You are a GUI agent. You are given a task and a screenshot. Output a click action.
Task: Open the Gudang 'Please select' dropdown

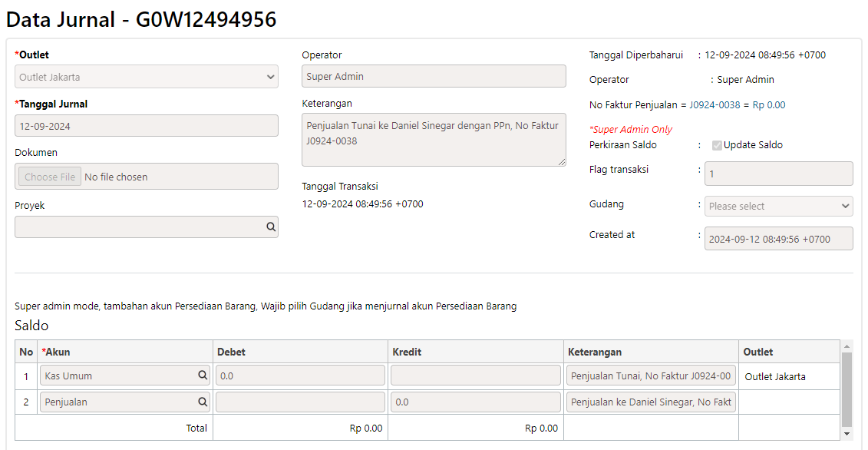[778, 206]
